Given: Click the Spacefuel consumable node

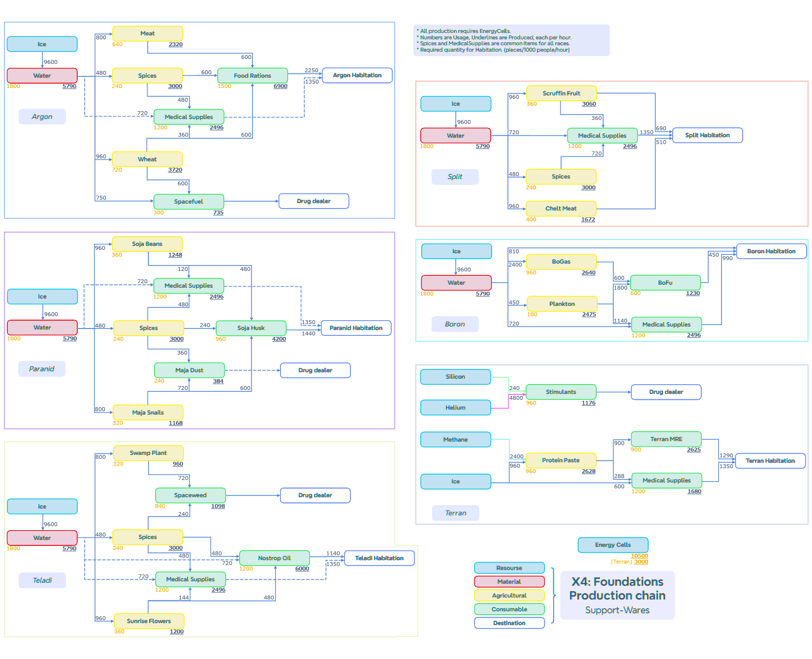Looking at the screenshot, I should [x=188, y=202].
